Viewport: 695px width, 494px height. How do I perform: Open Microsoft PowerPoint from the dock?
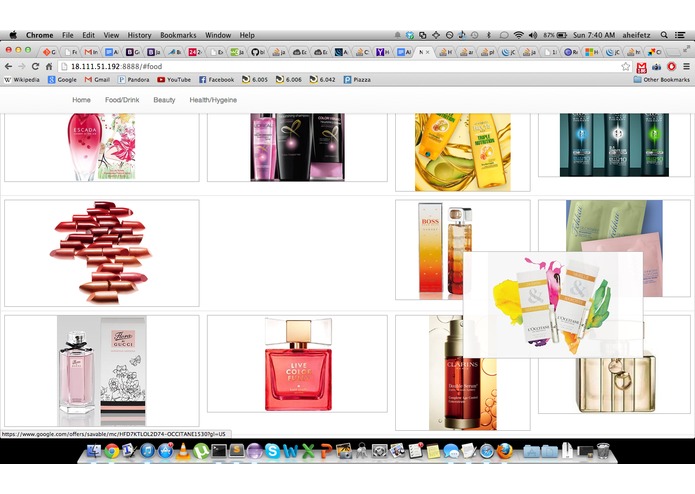pos(326,451)
